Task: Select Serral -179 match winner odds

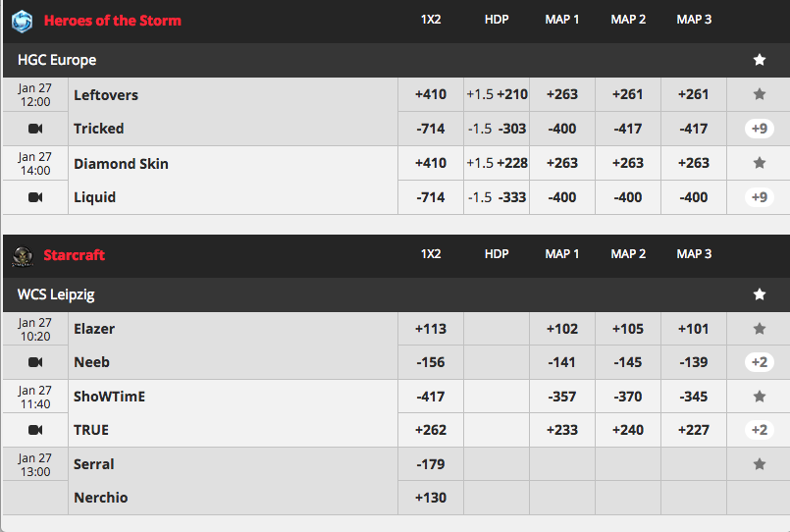Action: click(x=431, y=464)
